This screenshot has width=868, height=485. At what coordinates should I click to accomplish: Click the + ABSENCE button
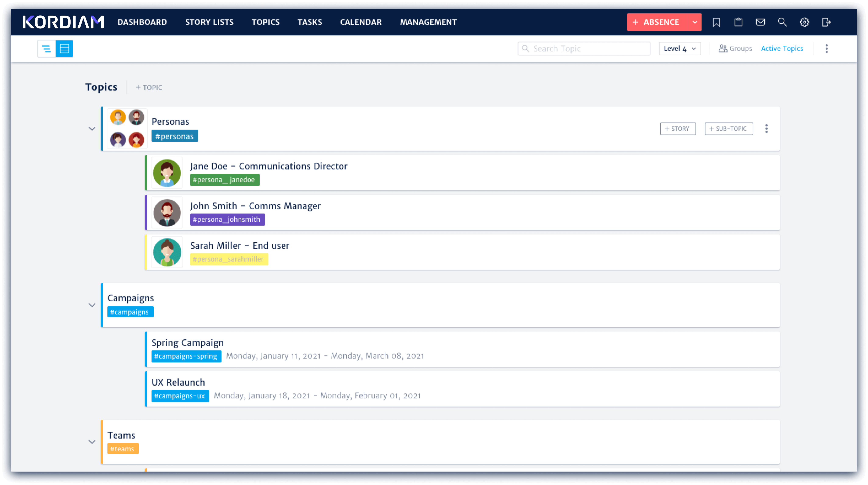(x=656, y=22)
